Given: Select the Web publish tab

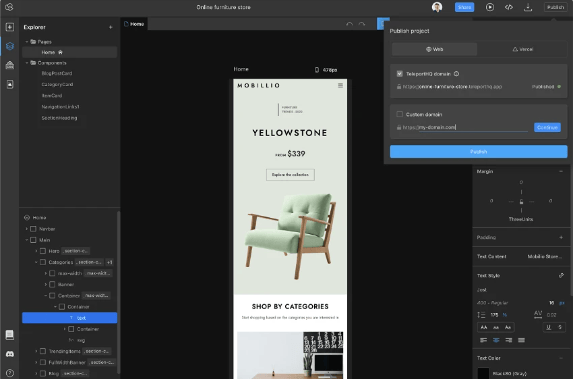Looking at the screenshot, I should pyautogui.click(x=434, y=49).
